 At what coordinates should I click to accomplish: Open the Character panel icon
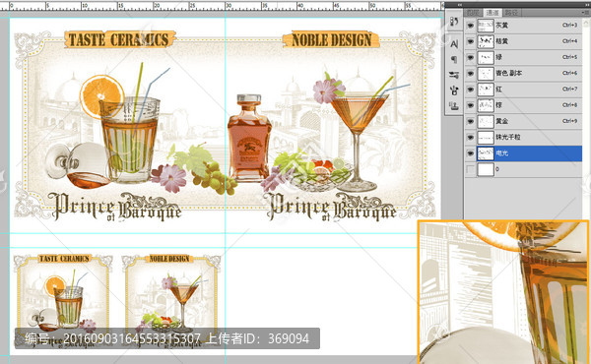454,44
